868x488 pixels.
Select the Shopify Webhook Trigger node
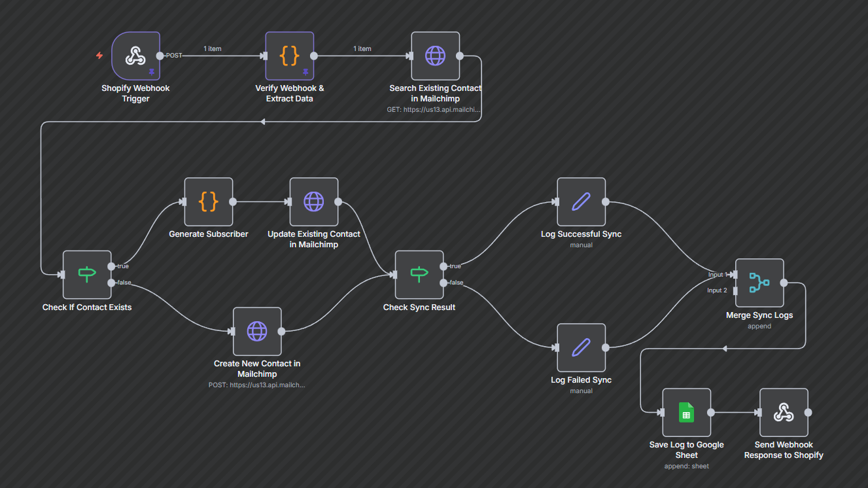point(135,56)
